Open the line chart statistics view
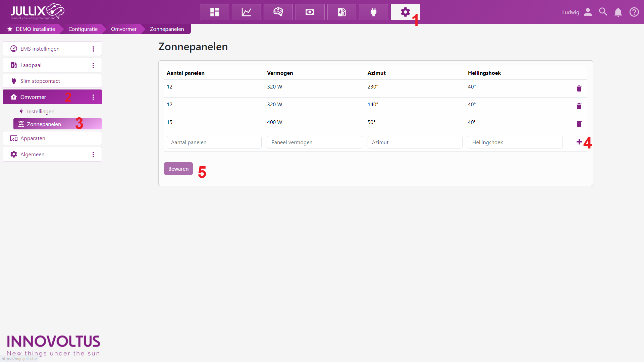The image size is (644, 362). click(x=246, y=12)
